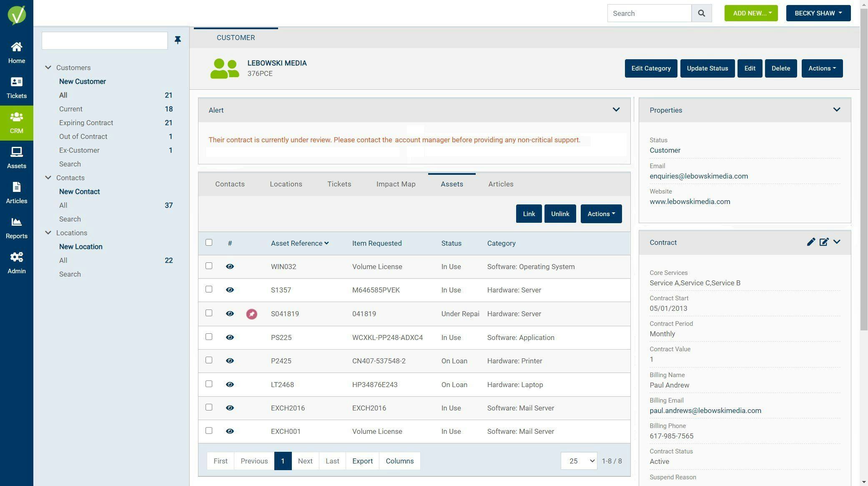View asset WIN032 via the eye icon
This screenshot has height=486, width=868.
pos(230,267)
